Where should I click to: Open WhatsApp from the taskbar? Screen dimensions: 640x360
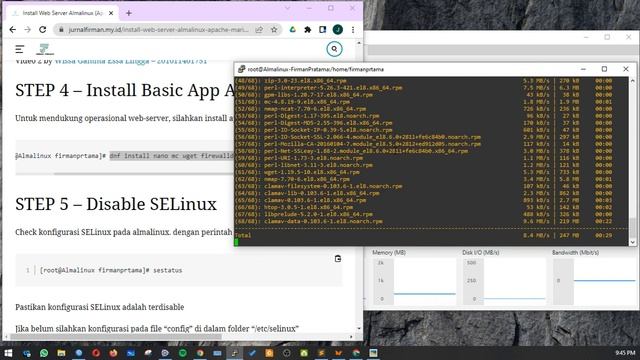[x=44, y=353]
